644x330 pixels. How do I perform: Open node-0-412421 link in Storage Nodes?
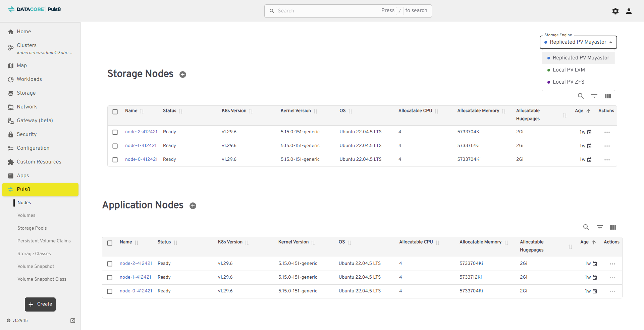[x=141, y=159]
